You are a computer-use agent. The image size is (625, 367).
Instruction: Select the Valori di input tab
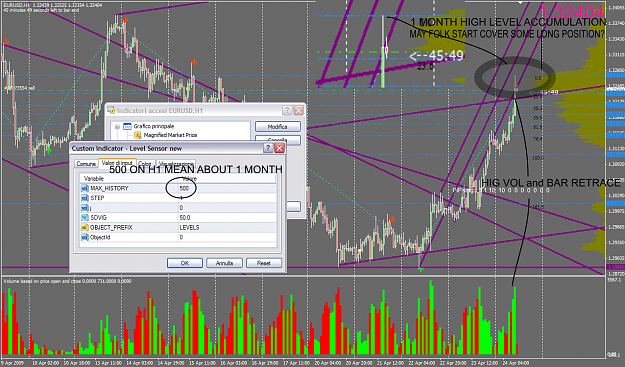point(117,163)
